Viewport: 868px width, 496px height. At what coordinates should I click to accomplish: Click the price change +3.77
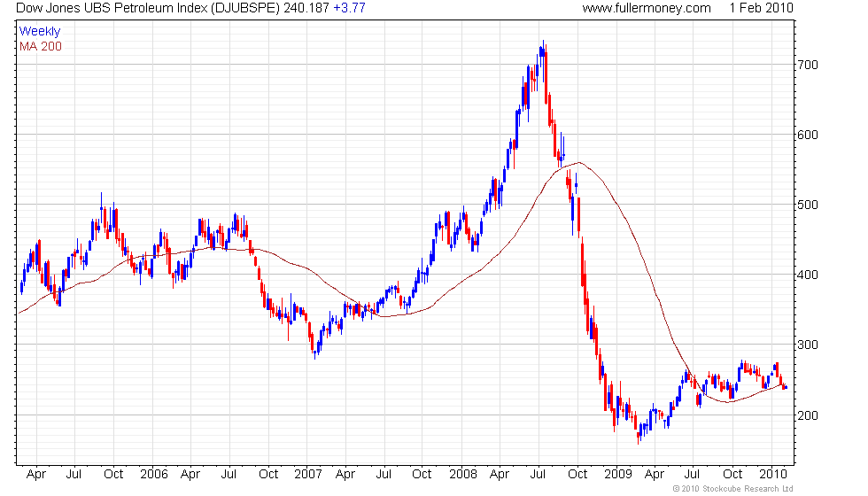point(349,8)
